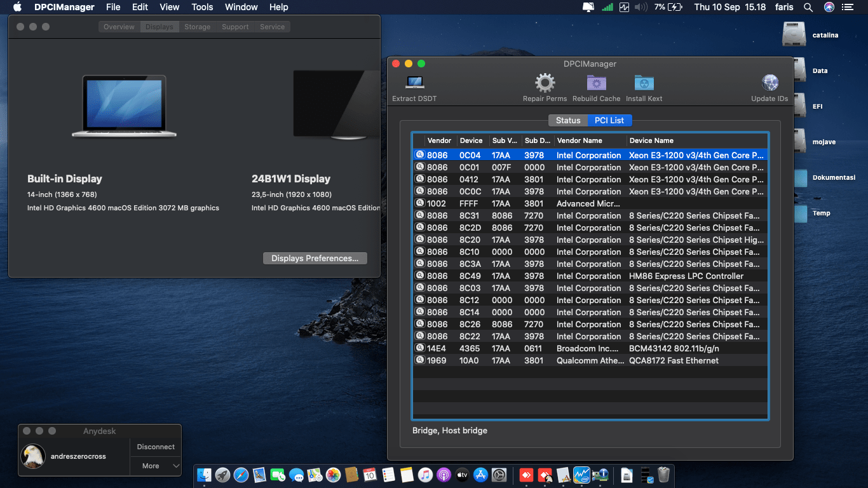Click the Extract DSDT toolbar icon
868x488 pixels.
point(415,83)
